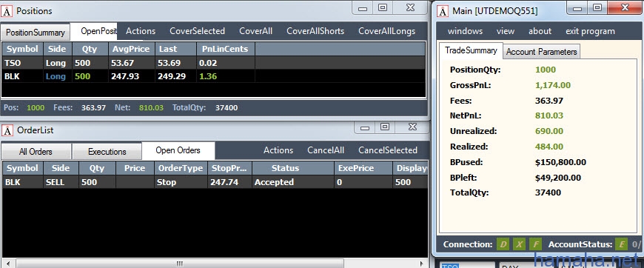The height and width of the screenshot is (268, 644).
Task: Click the Net 810.03 in Positions footer
Action: tap(151, 107)
